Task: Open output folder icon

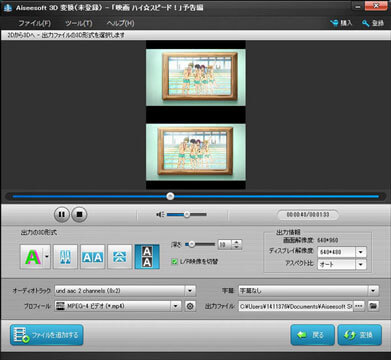Action: click(x=373, y=306)
